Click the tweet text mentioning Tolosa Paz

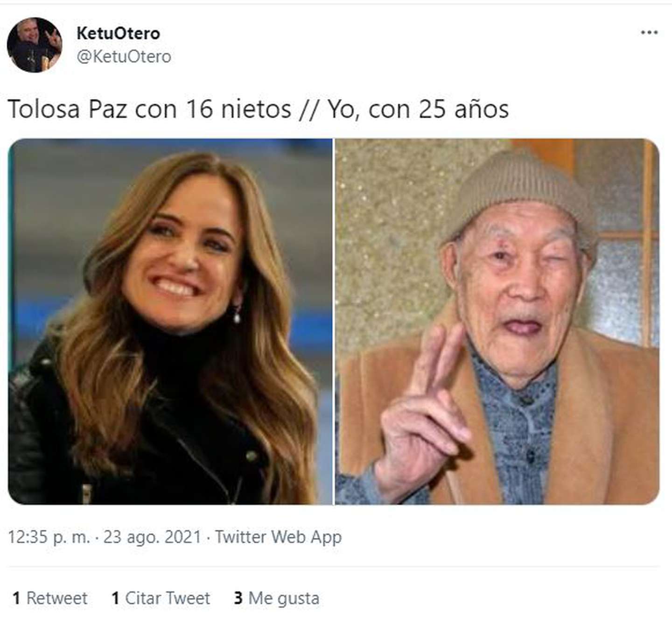pos(258,110)
